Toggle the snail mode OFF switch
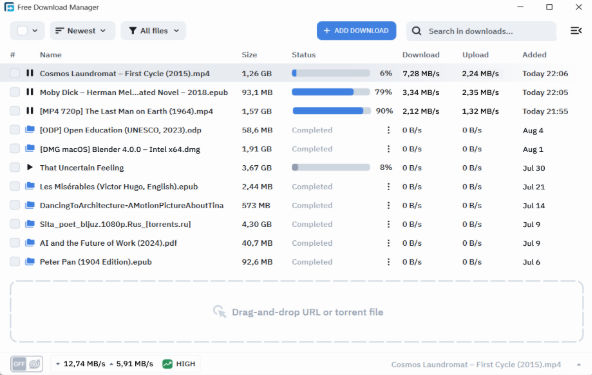 (26, 364)
